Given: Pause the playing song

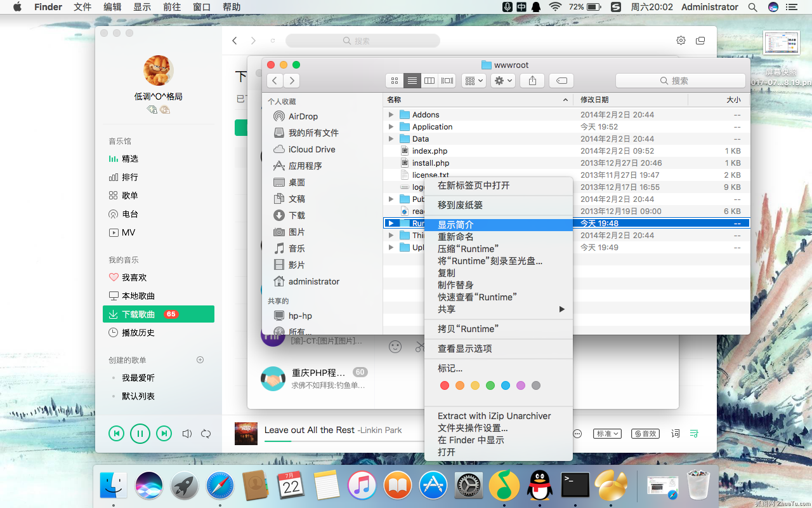Looking at the screenshot, I should click(140, 434).
